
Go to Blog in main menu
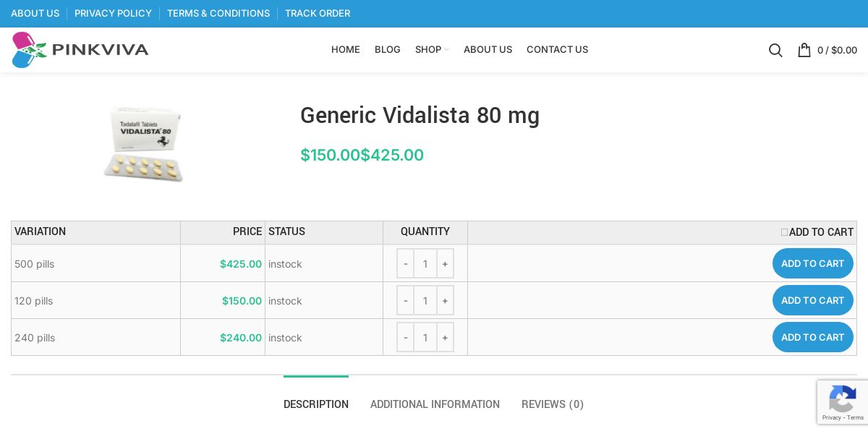(388, 50)
